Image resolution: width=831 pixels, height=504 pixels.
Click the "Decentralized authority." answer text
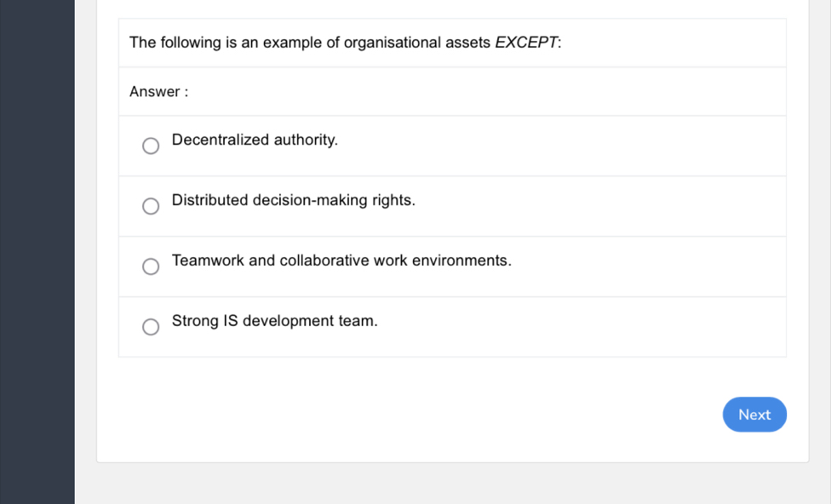point(255,140)
